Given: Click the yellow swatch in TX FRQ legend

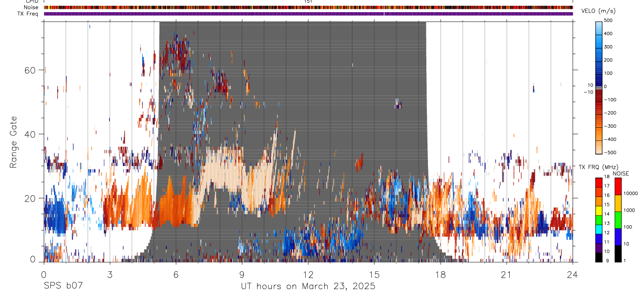Looking at the screenshot, I should pos(598,210).
